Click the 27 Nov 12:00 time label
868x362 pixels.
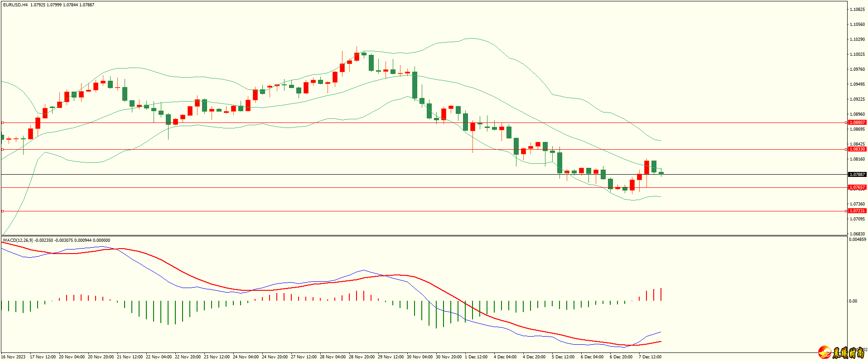304,357
